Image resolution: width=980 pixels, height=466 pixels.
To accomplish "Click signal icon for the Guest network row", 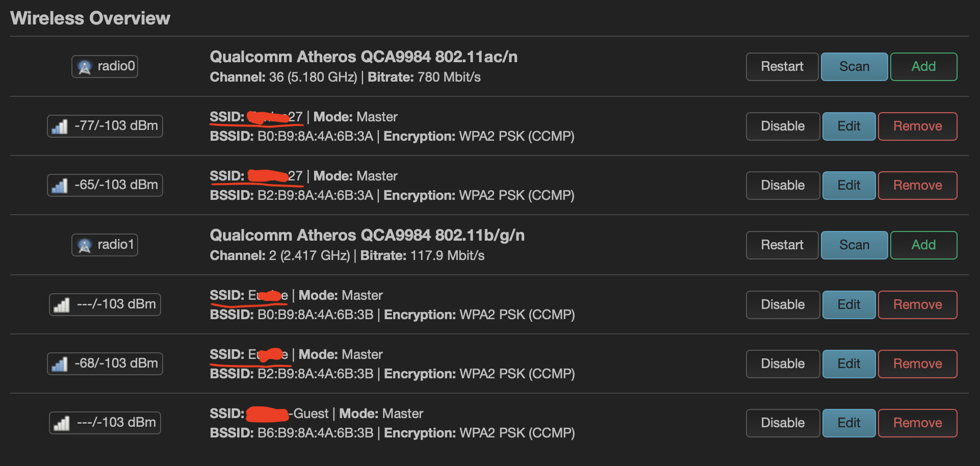I will [62, 423].
